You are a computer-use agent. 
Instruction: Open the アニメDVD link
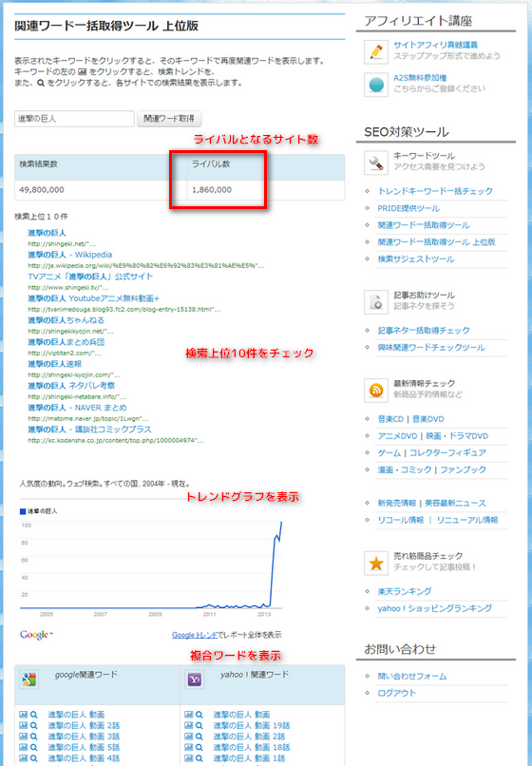coord(397,436)
